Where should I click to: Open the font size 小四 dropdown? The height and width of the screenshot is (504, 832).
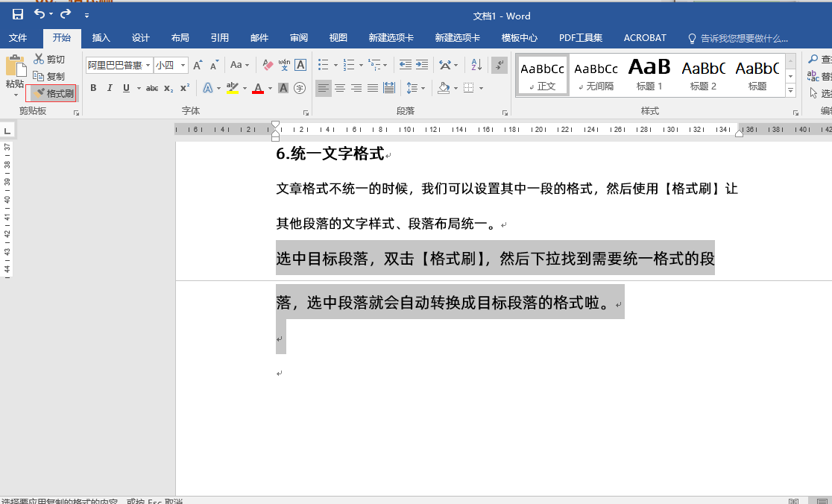[x=183, y=66]
